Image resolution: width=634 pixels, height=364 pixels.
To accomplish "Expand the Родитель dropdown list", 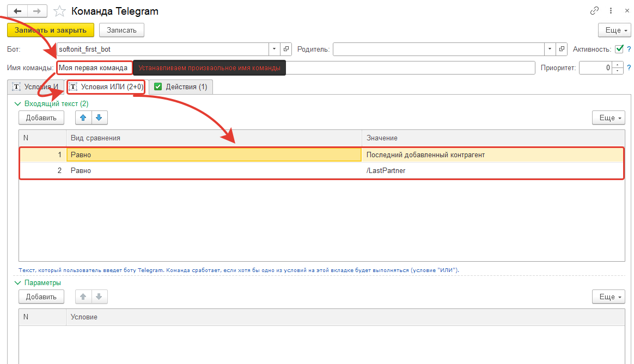I will [x=551, y=49].
